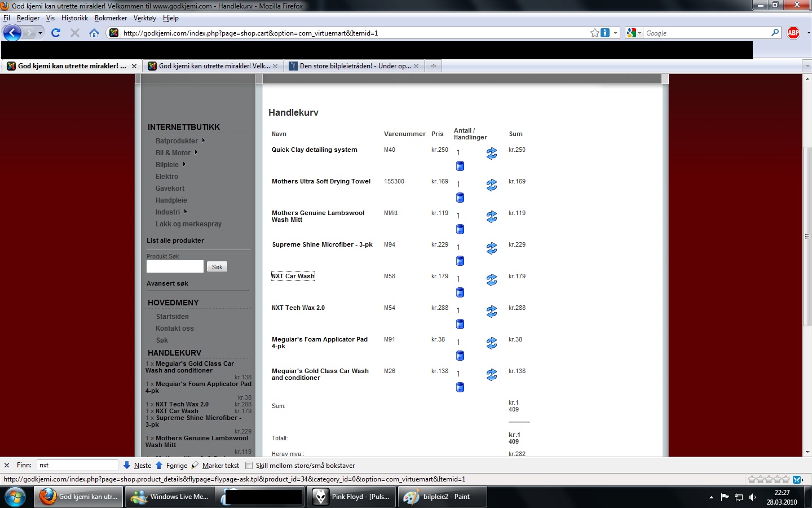
Task: Update quantity for NXT Car Wash
Action: [492, 280]
